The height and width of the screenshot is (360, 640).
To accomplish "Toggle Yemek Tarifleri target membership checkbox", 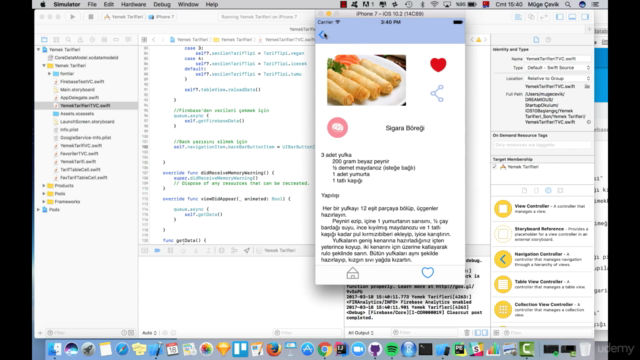I will tap(495, 167).
